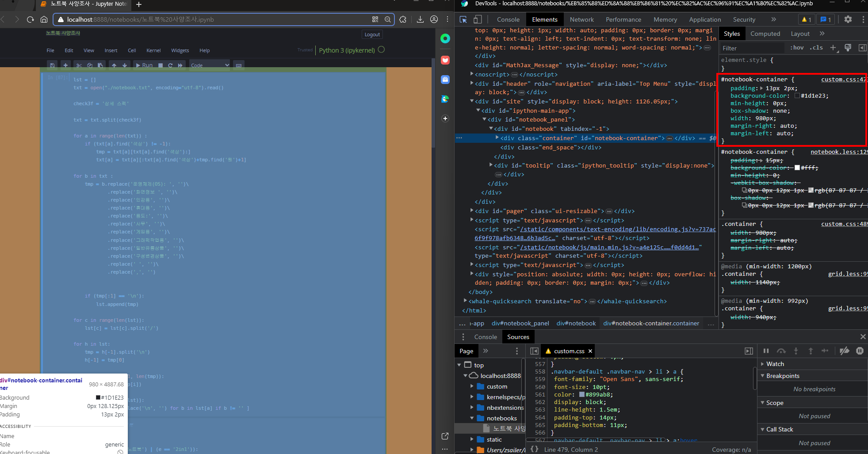Image resolution: width=868 pixels, height=454 pixels.
Task: Edit the #899ab8 color swatch in custom.css
Action: tap(582, 394)
